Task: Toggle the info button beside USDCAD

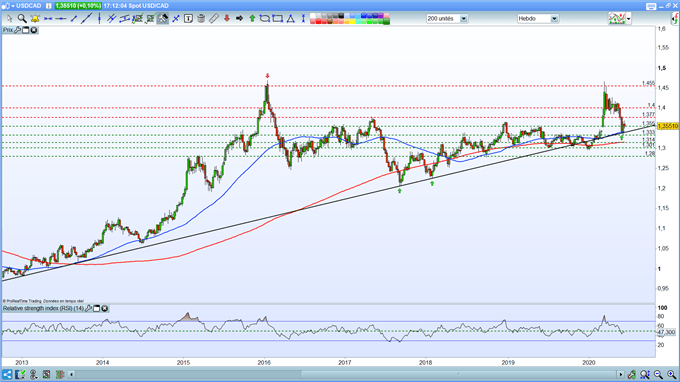Action: pyautogui.click(x=49, y=6)
